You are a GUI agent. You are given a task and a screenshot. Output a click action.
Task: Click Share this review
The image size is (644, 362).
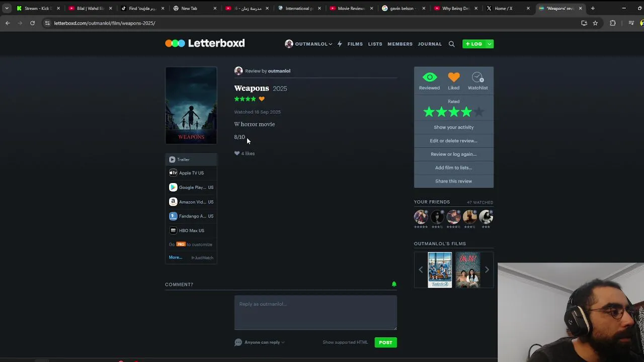coord(453,181)
